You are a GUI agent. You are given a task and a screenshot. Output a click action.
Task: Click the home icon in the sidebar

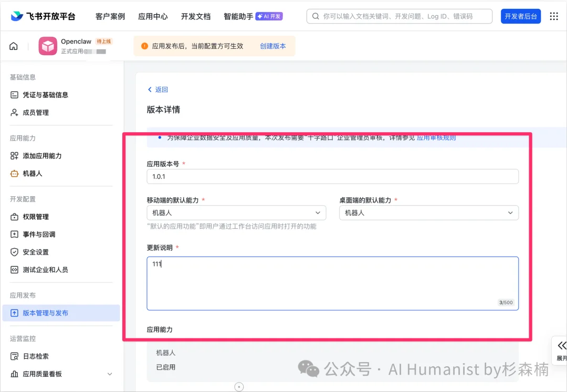click(13, 46)
